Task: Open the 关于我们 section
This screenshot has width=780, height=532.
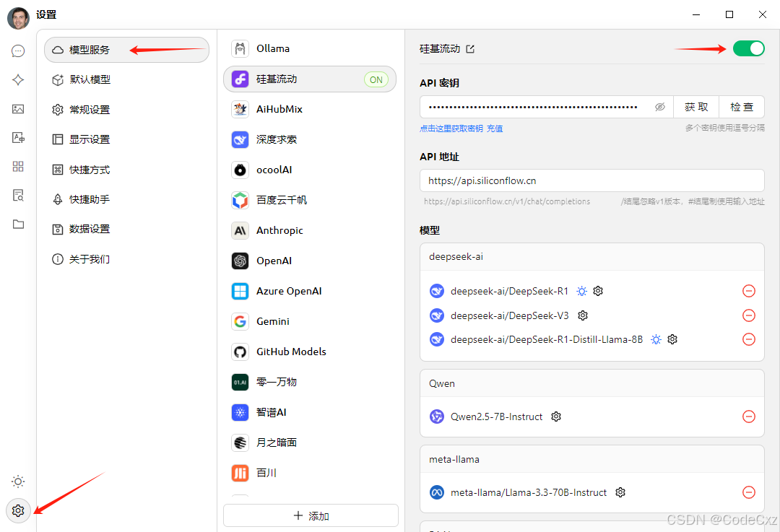Action: [x=127, y=259]
